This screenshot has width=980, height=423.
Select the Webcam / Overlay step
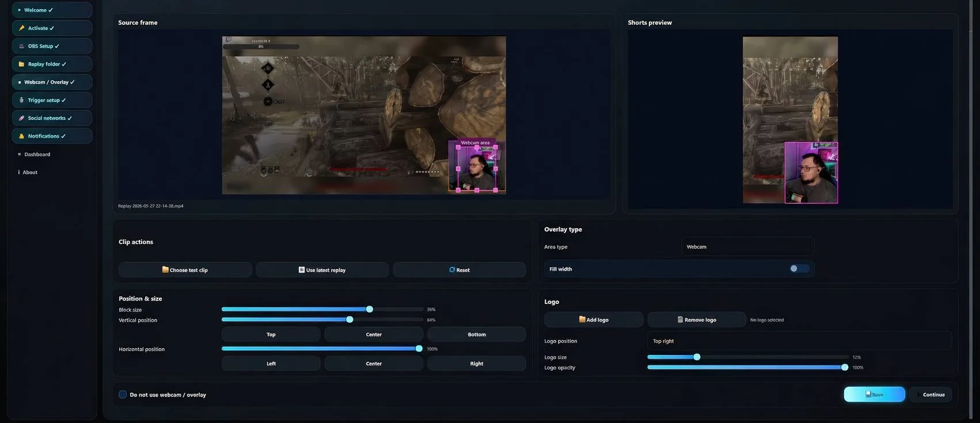(52, 82)
